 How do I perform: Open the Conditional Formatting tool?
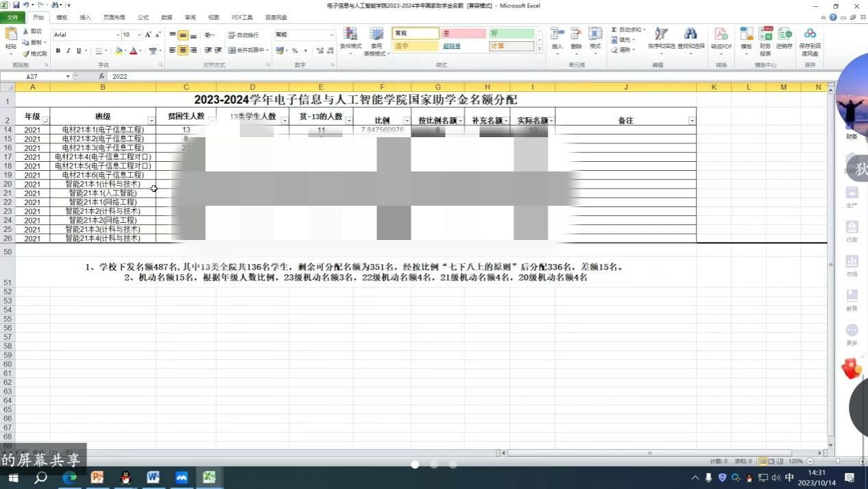[x=350, y=39]
